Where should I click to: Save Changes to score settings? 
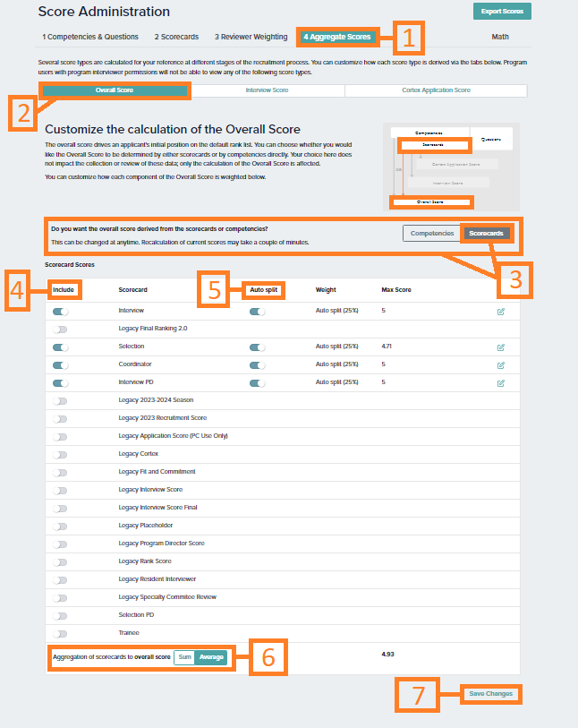[x=491, y=694]
